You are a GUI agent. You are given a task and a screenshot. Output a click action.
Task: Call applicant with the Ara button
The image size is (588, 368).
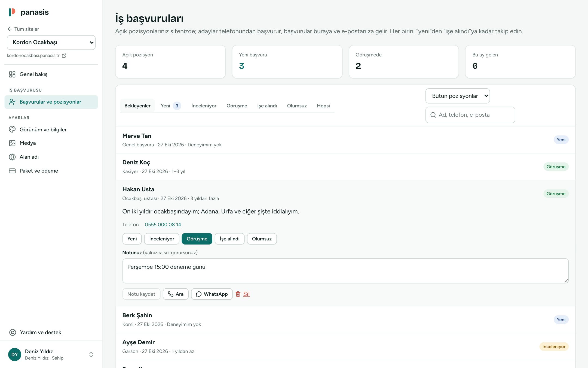(x=176, y=294)
